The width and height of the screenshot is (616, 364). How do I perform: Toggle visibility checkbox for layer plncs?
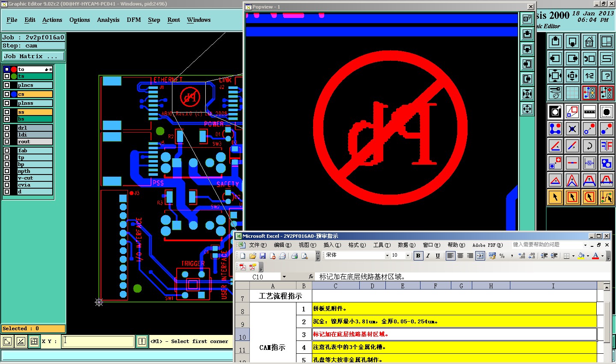(x=7, y=85)
